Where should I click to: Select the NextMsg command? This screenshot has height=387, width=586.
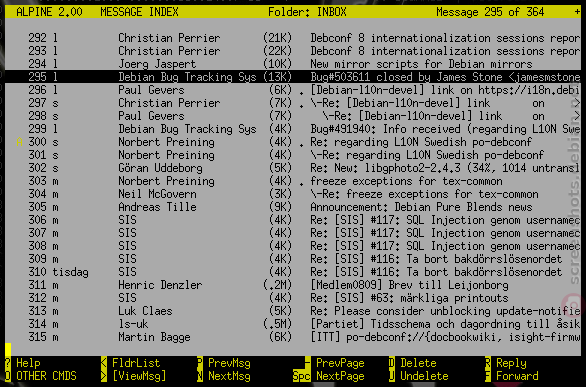pyautogui.click(x=229, y=376)
